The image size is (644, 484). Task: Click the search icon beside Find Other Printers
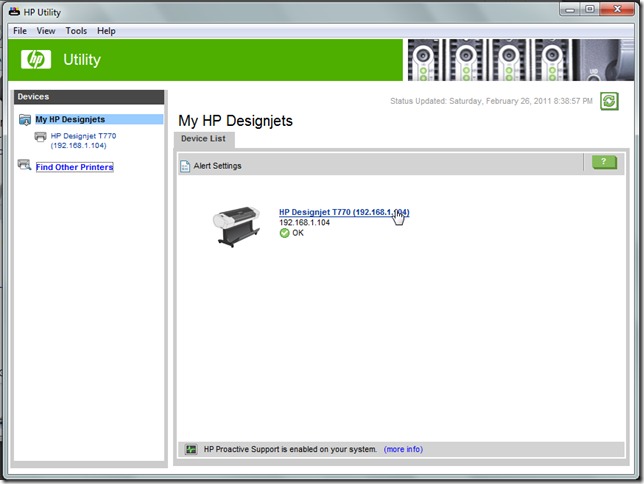[25, 167]
